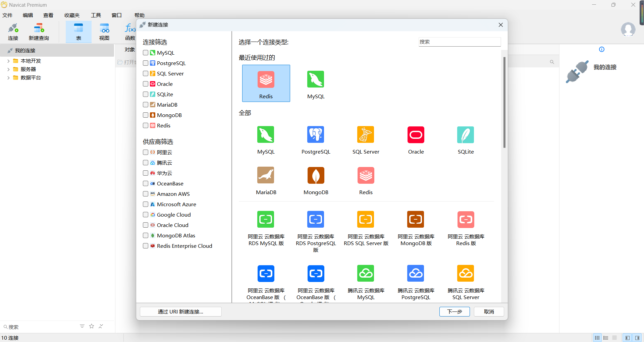
Task: Expand the 服务器 folder
Action: (8, 69)
